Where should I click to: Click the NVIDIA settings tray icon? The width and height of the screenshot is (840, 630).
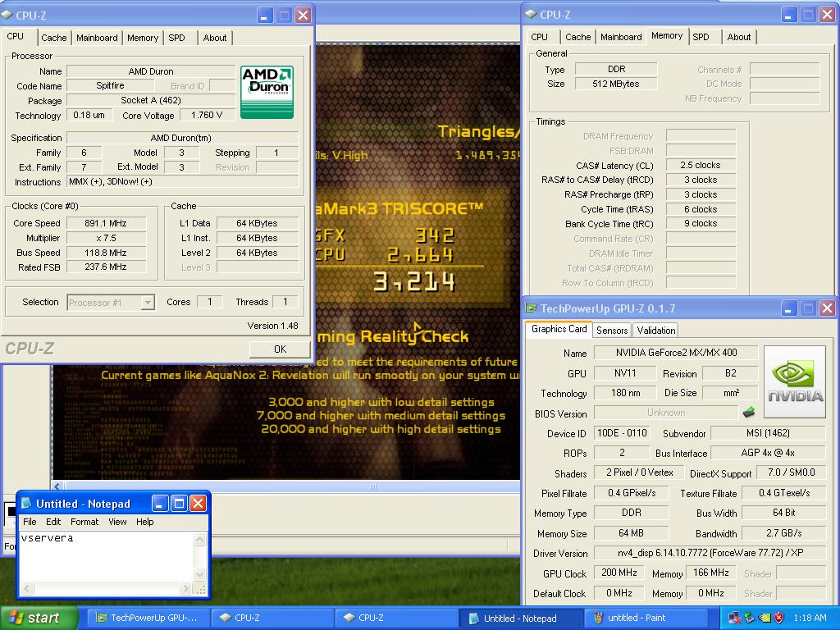(765, 618)
